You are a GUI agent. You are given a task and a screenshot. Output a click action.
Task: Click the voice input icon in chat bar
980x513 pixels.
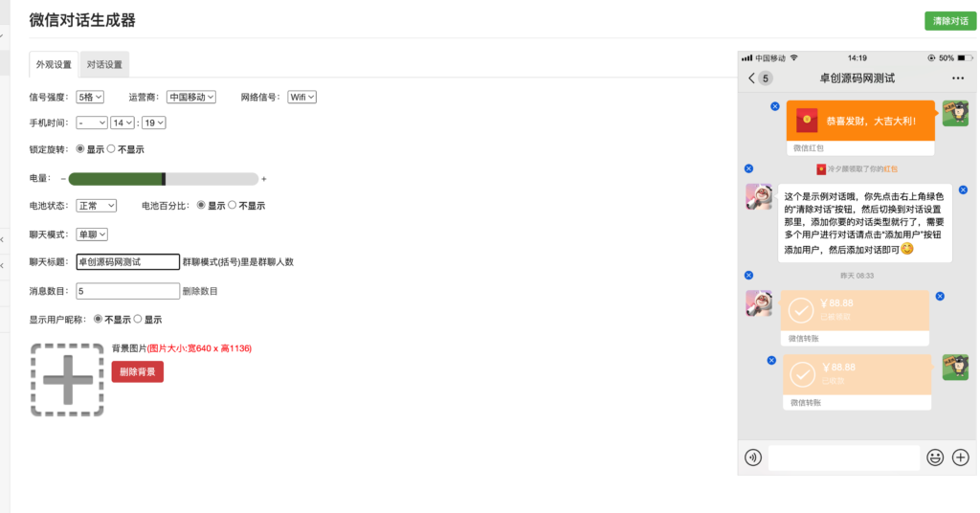click(753, 457)
